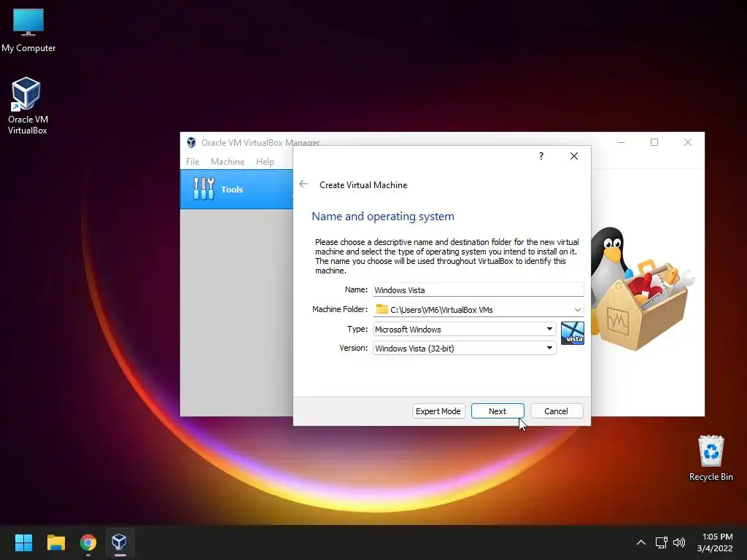Open the Type dropdown showing Microsoft Windows
The height and width of the screenshot is (560, 747).
(464, 330)
